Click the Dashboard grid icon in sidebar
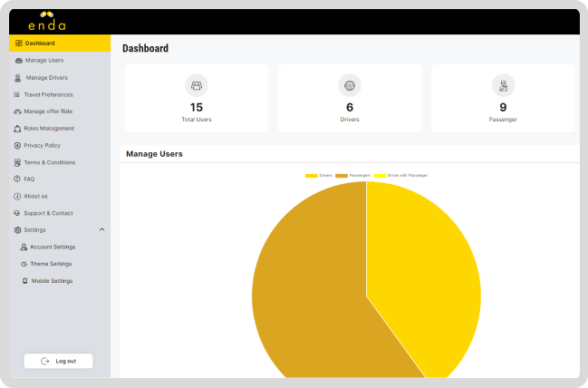 (x=19, y=44)
